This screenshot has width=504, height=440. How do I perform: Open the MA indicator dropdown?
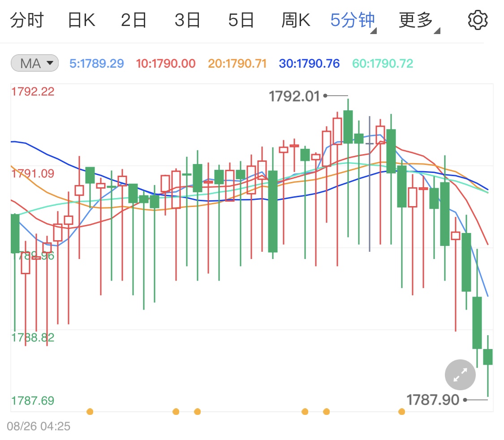(34, 63)
